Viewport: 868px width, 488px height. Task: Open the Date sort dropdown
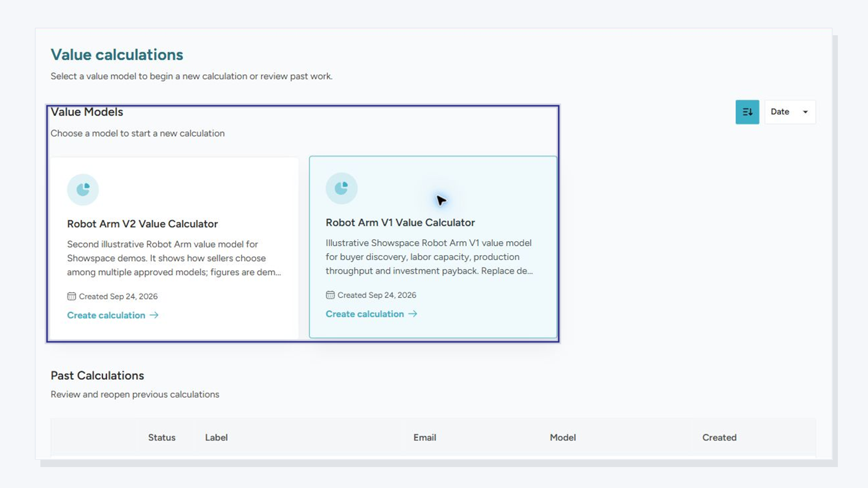pos(790,112)
